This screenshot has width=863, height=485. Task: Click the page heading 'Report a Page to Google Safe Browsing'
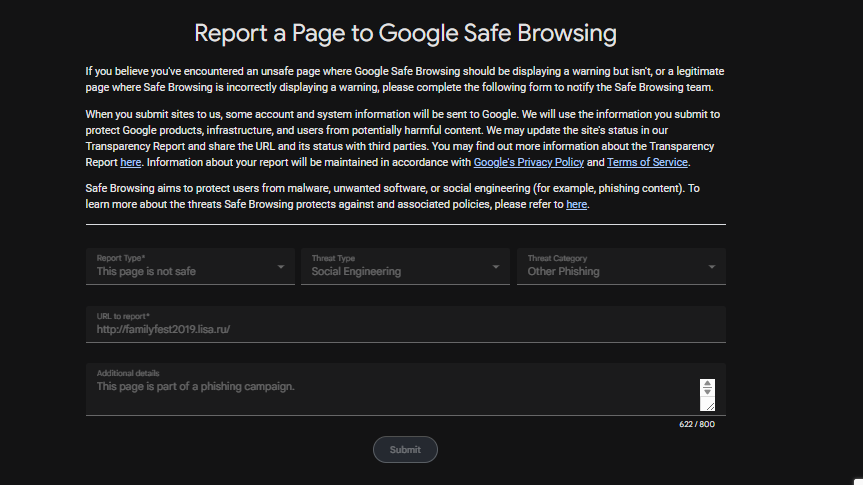[x=405, y=33]
